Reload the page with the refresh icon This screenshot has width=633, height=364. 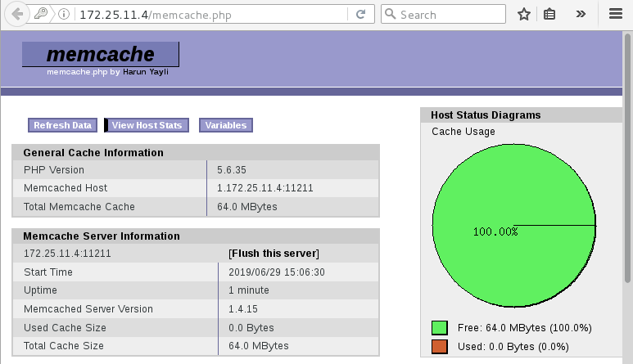coord(360,15)
